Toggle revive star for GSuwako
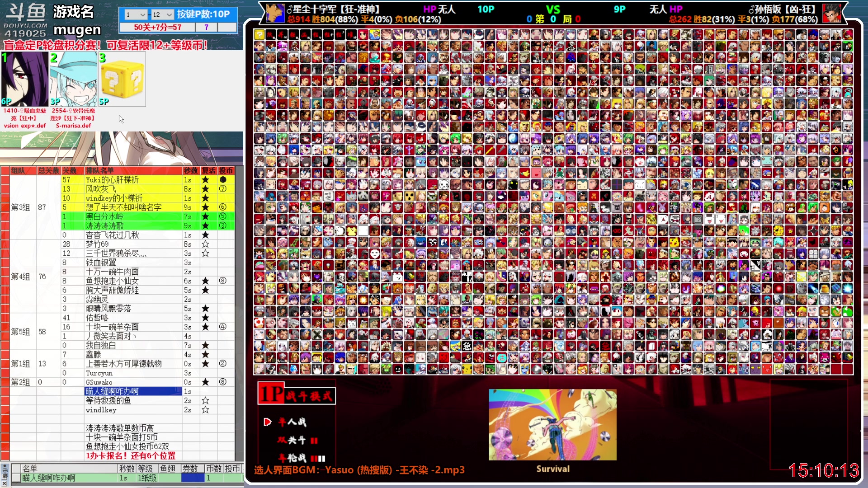The width and height of the screenshot is (868, 488). point(205,382)
